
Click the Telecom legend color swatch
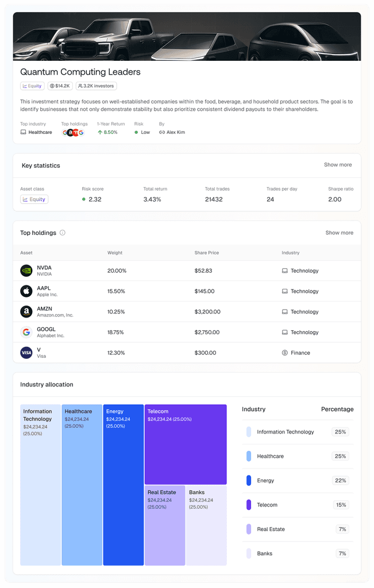pyautogui.click(x=249, y=505)
